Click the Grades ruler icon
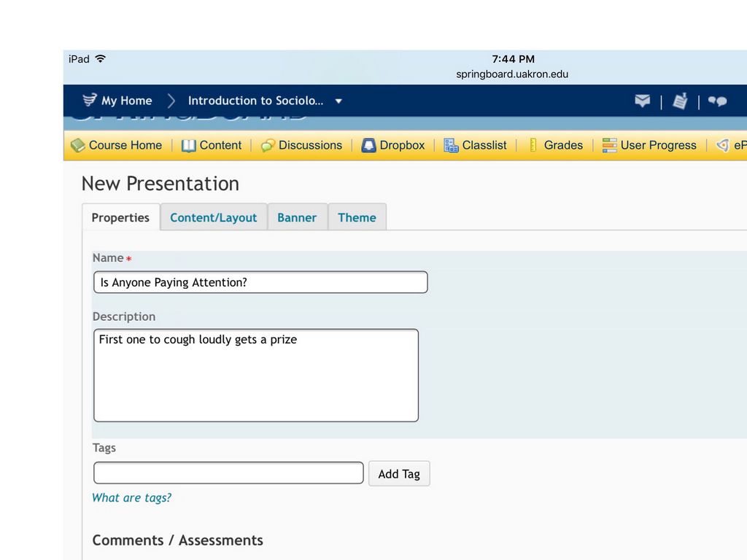747x560 pixels. point(533,145)
